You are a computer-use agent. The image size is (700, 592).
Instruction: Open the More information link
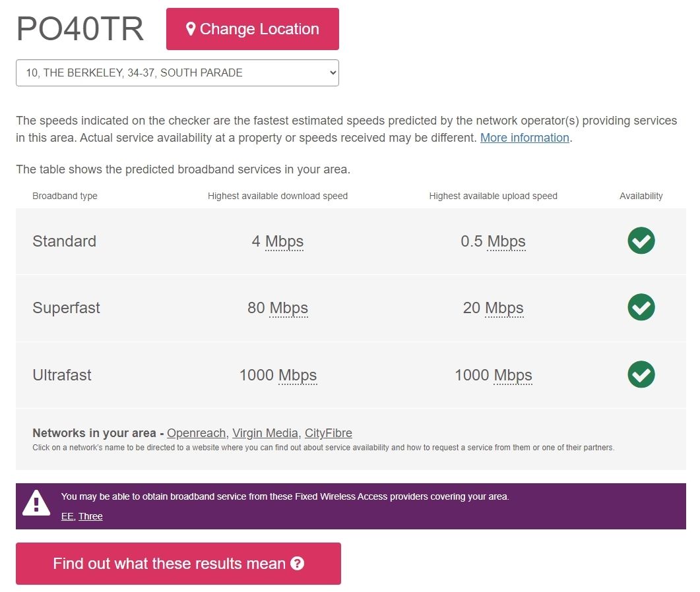click(x=525, y=138)
